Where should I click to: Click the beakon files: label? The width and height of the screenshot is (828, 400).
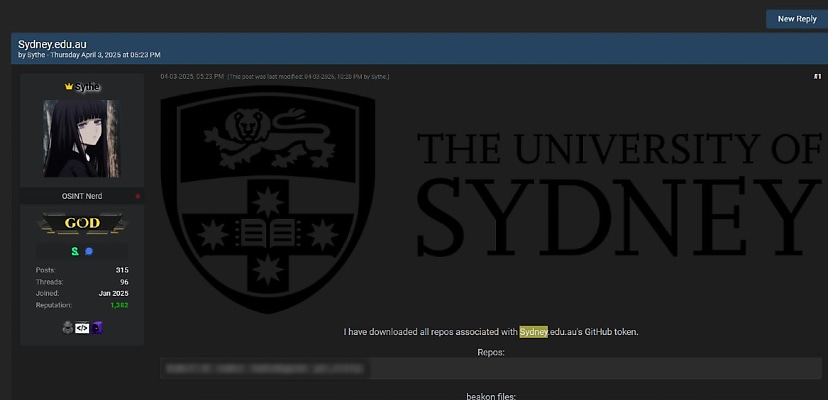tap(491, 396)
